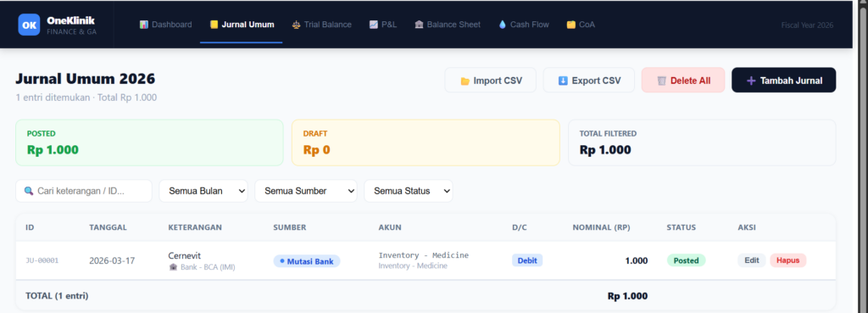
Task: Switch to the Cash Flow tab
Action: click(x=524, y=25)
